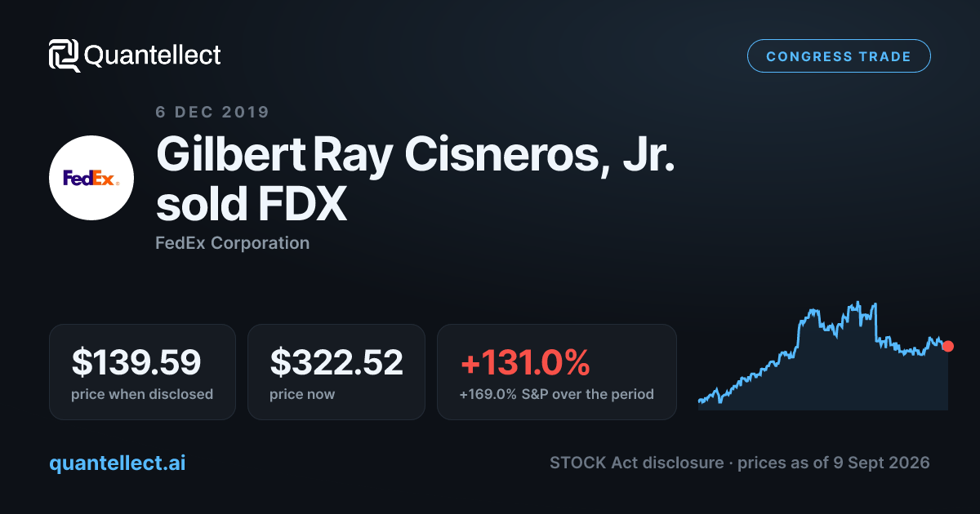
Task: Select the $139.59 price when disclosed card
Action: [x=142, y=372]
